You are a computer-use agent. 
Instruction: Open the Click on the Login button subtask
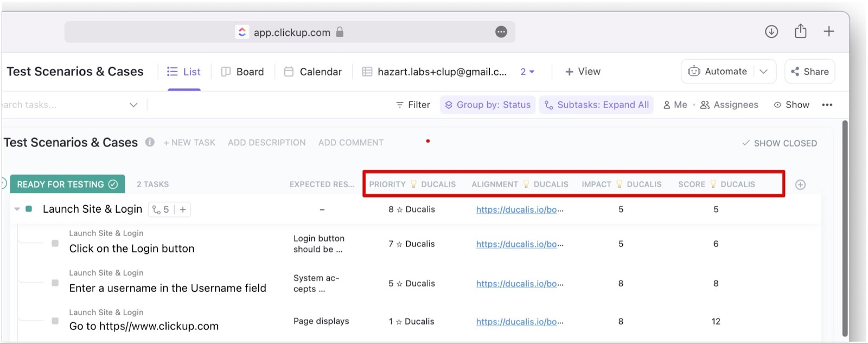point(132,249)
